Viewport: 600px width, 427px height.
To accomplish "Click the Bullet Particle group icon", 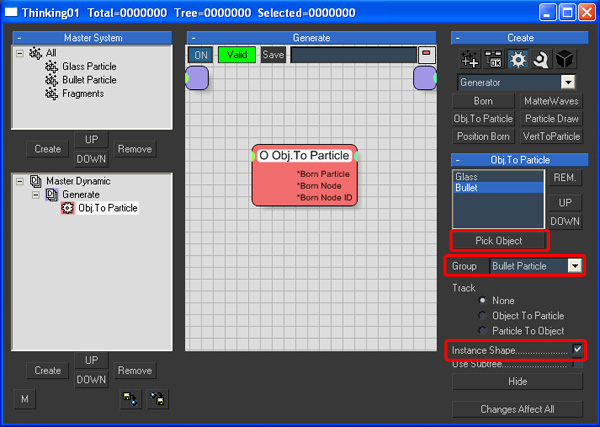I will tap(52, 80).
